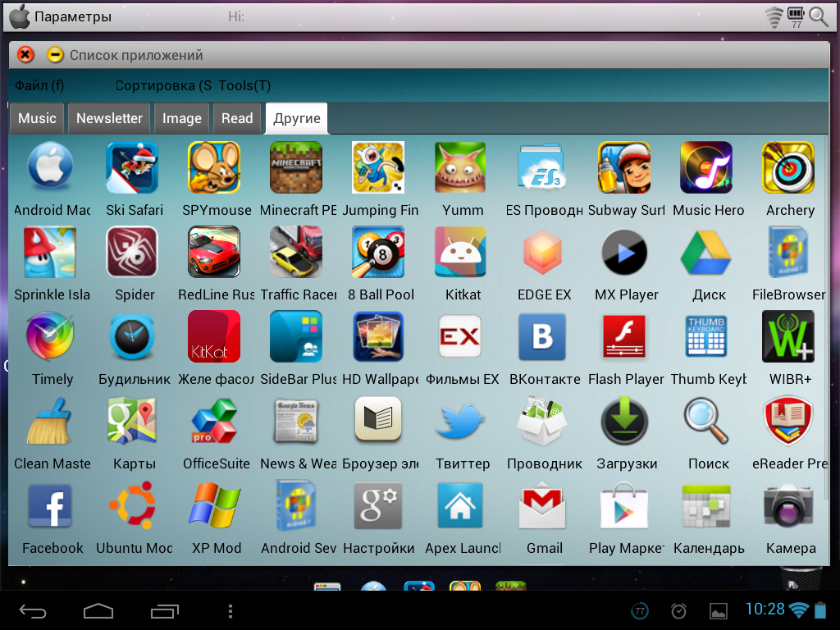Image resolution: width=840 pixels, height=630 pixels.
Task: Open ES Проводник file explorer
Action: pyautogui.click(x=542, y=167)
